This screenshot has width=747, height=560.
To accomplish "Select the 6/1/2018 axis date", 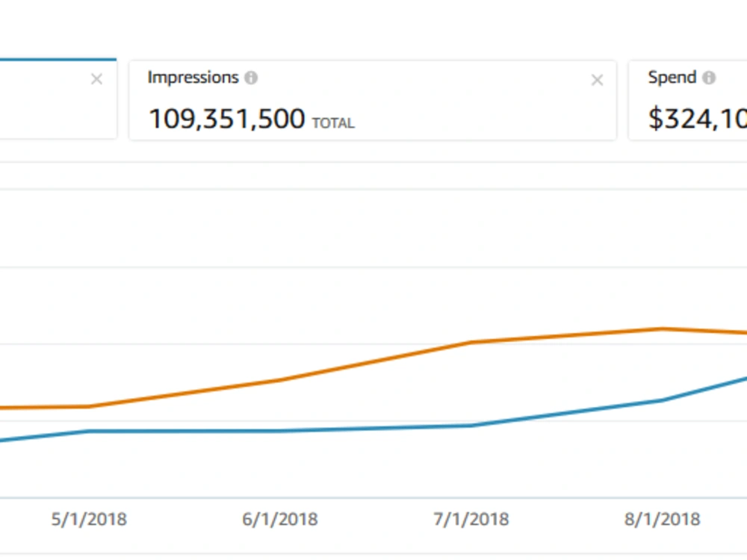I will pyautogui.click(x=280, y=519).
